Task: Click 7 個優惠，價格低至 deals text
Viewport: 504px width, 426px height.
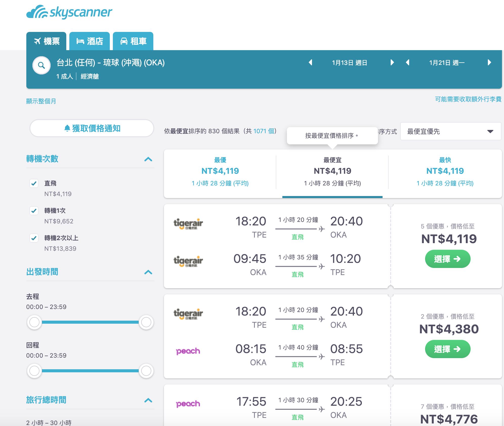Action: (448, 406)
